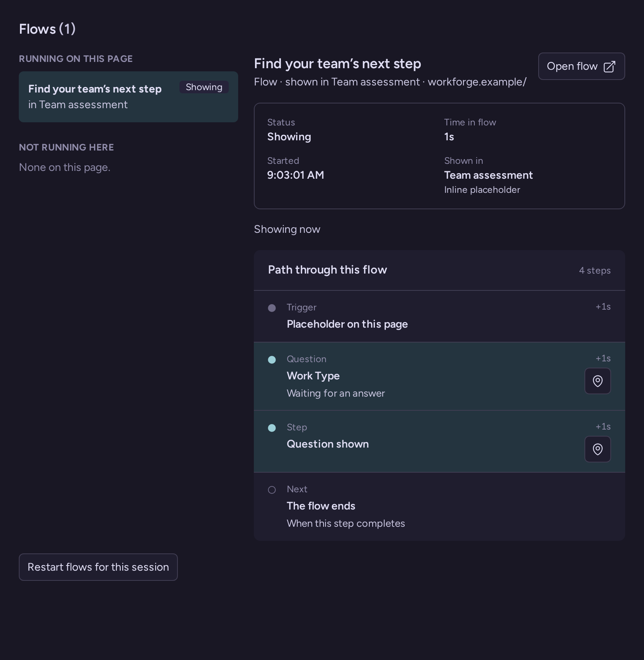Click the locate pin icon for Question shown
Screen dimensions: 644x660
tap(597, 449)
